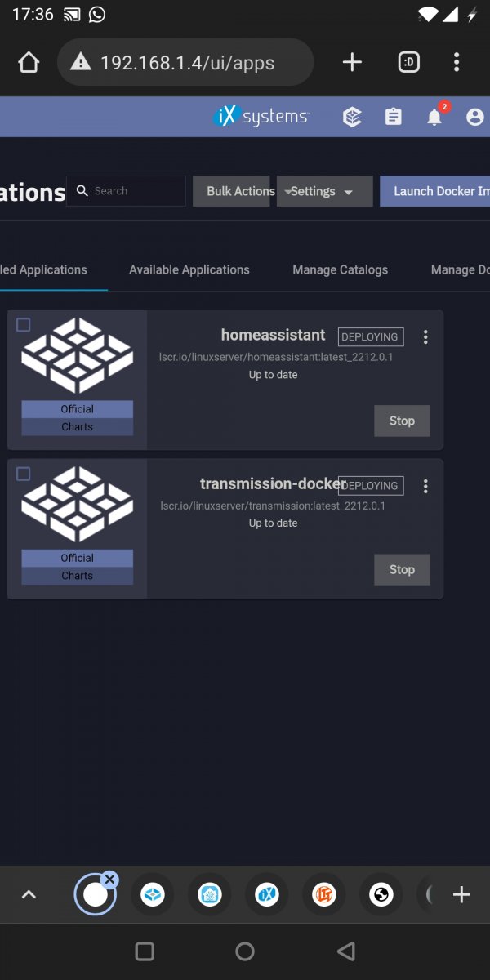Stop the homeassistant app
This screenshot has width=490, height=980.
pos(402,421)
